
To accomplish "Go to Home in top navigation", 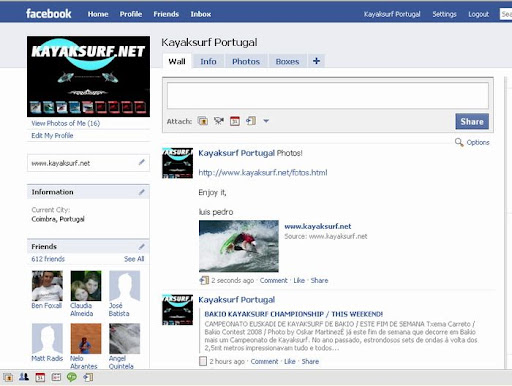I will (x=98, y=14).
